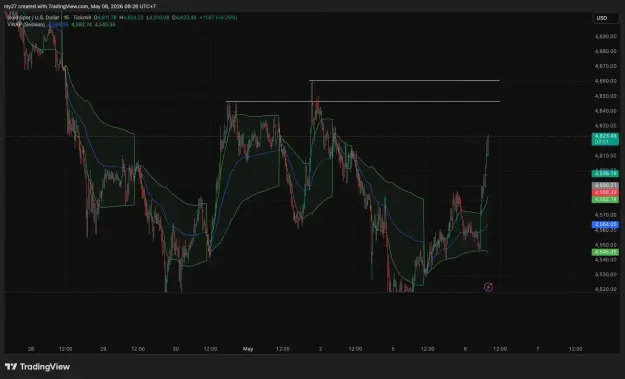Click the blue VWAP price label 4,564.05
The image size is (625, 379).
tap(605, 224)
